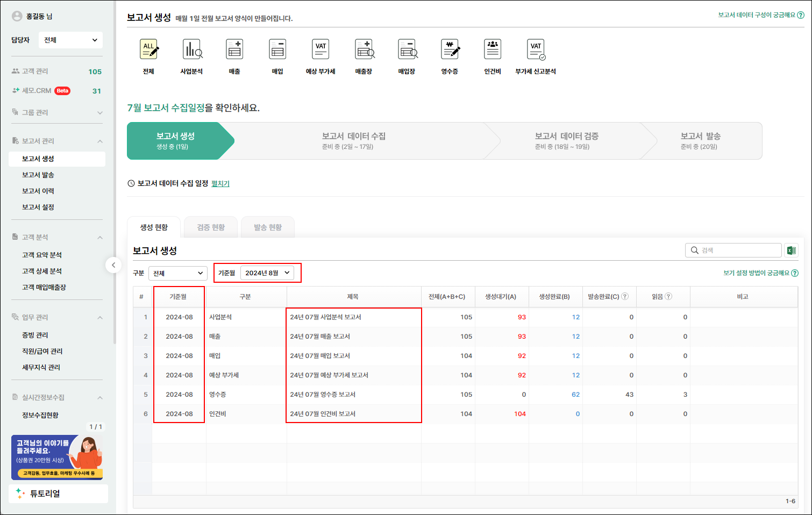Click the 펼치기 link
Image resolution: width=812 pixels, height=515 pixels.
coord(220,184)
